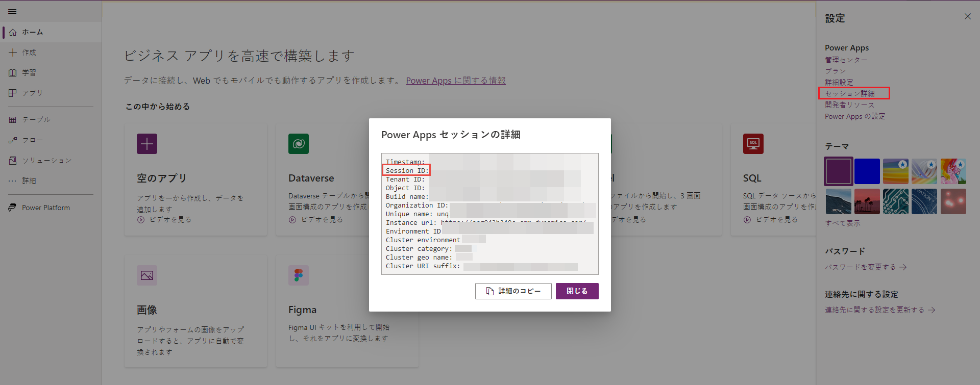Image resolution: width=980 pixels, height=385 pixels.
Task: Select the rainbow stripes theme
Action: [896, 171]
